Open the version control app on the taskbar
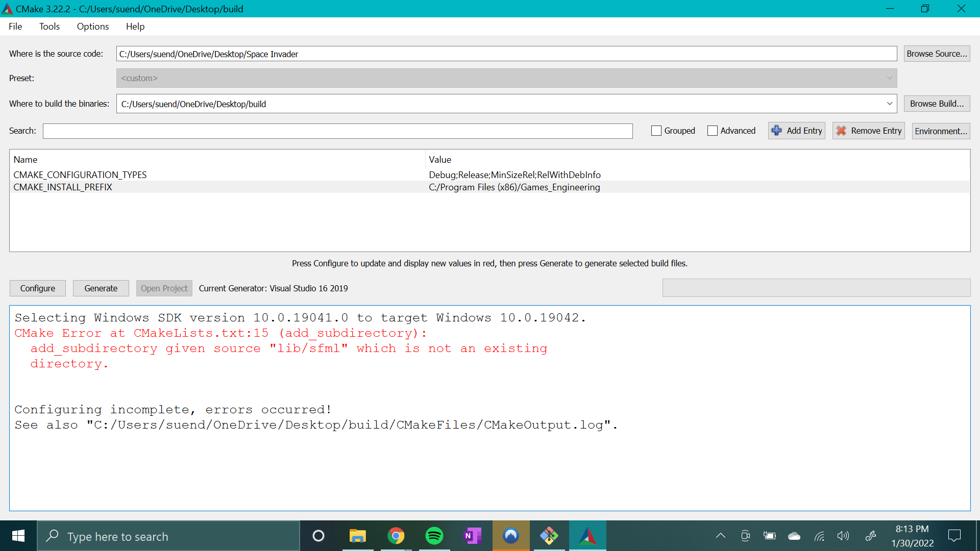Viewport: 980px width, 551px height. pyautogui.click(x=549, y=536)
